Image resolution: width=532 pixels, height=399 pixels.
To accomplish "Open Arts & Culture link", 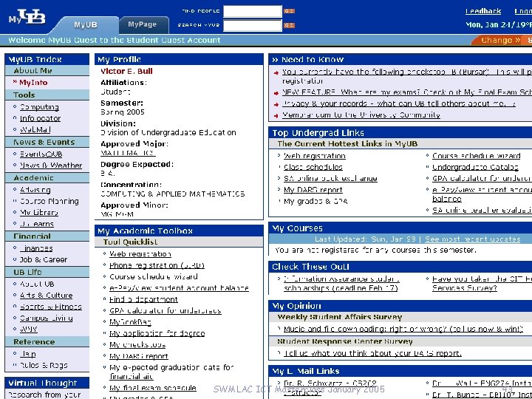I will coord(46,295).
